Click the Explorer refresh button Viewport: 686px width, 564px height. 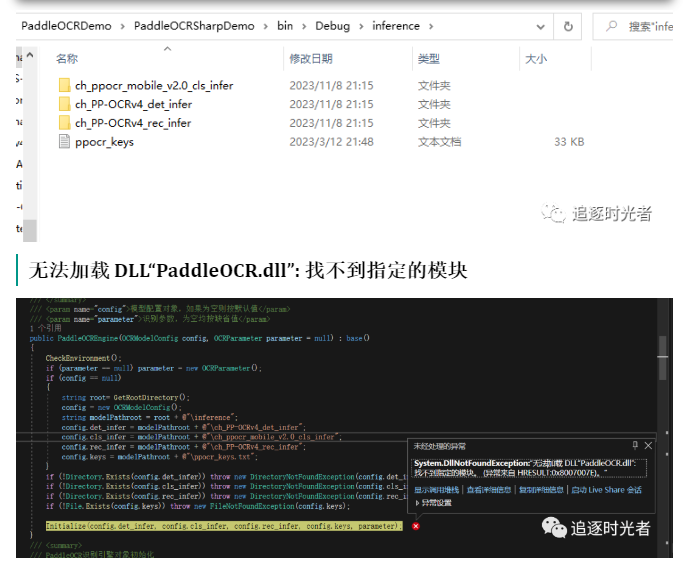[568, 27]
